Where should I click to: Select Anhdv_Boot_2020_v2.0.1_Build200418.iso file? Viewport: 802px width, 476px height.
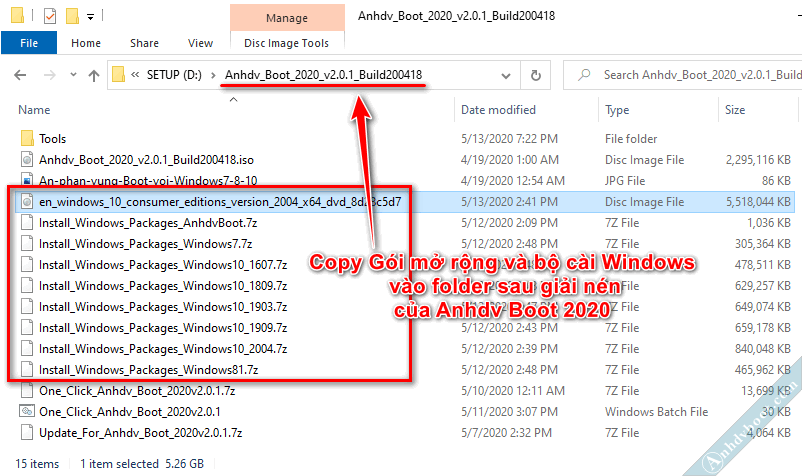(x=146, y=160)
